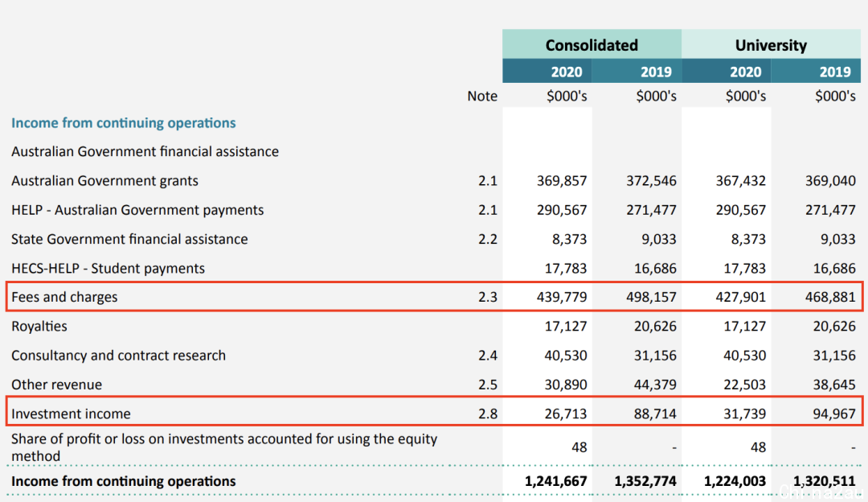Image resolution: width=868 pixels, height=502 pixels.
Task: Click Investment income value "26,713"
Action: pyautogui.click(x=566, y=414)
